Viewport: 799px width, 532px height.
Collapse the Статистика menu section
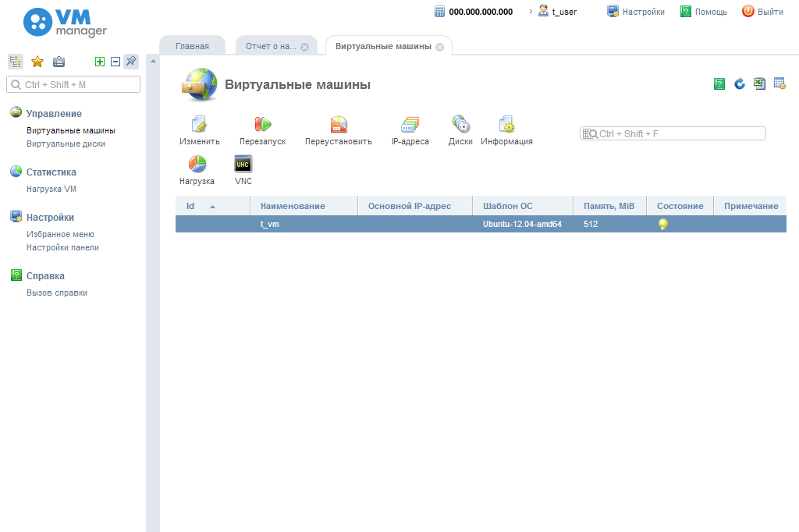[x=51, y=172]
